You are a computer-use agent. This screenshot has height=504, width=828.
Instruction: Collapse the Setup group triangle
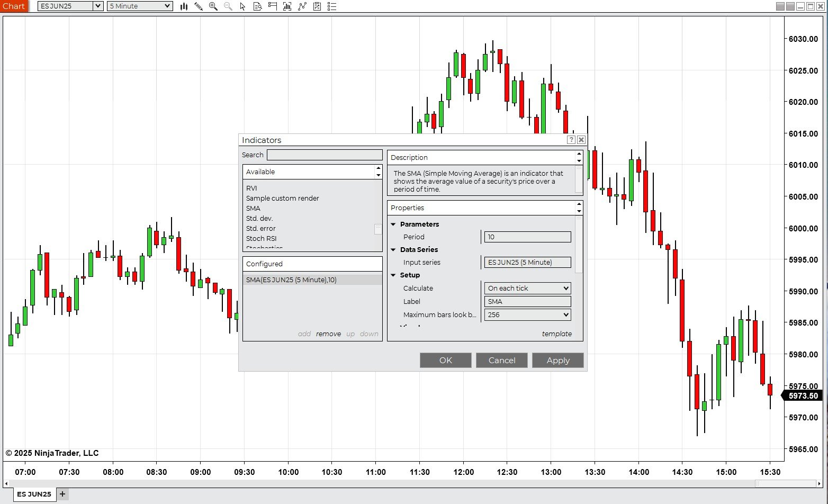pos(393,275)
